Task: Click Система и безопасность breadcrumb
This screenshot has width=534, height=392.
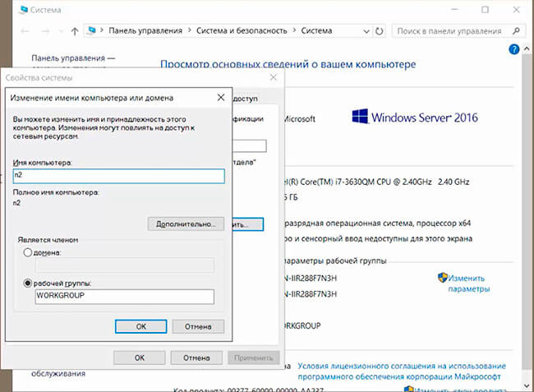Action: point(242,30)
